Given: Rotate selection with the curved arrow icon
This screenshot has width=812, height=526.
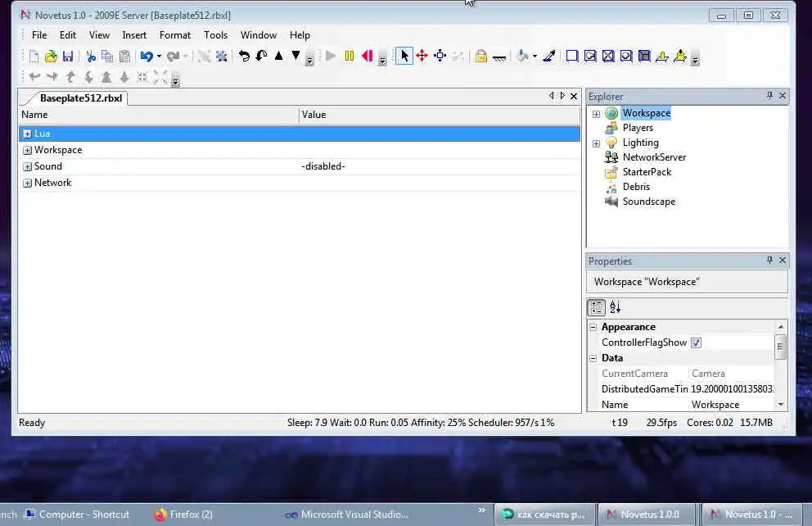Looking at the screenshot, I should [244, 56].
